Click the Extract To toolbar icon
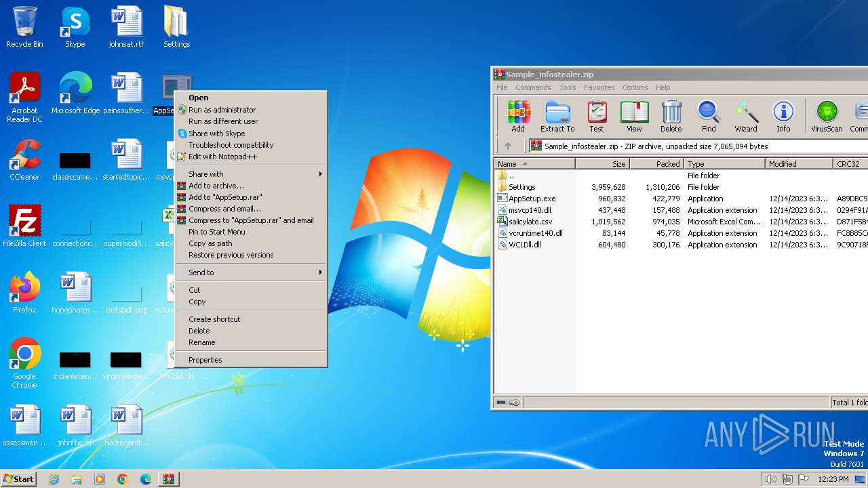The height and width of the screenshot is (488, 868). click(557, 117)
